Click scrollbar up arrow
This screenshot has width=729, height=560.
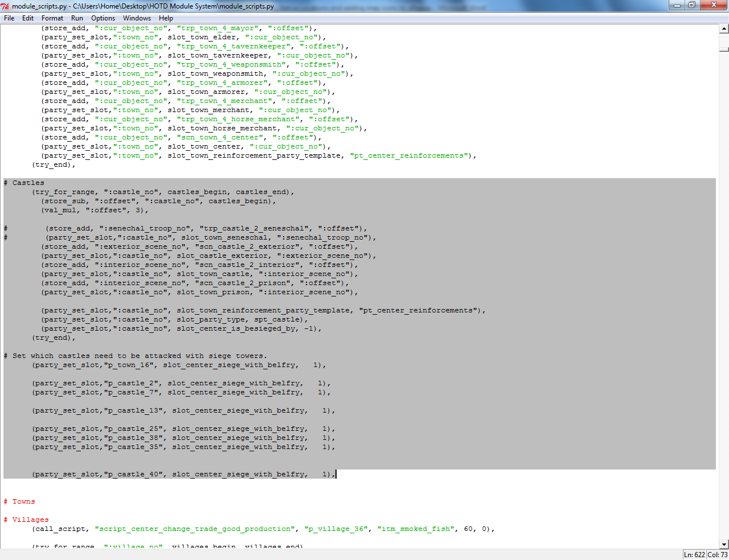(x=724, y=28)
